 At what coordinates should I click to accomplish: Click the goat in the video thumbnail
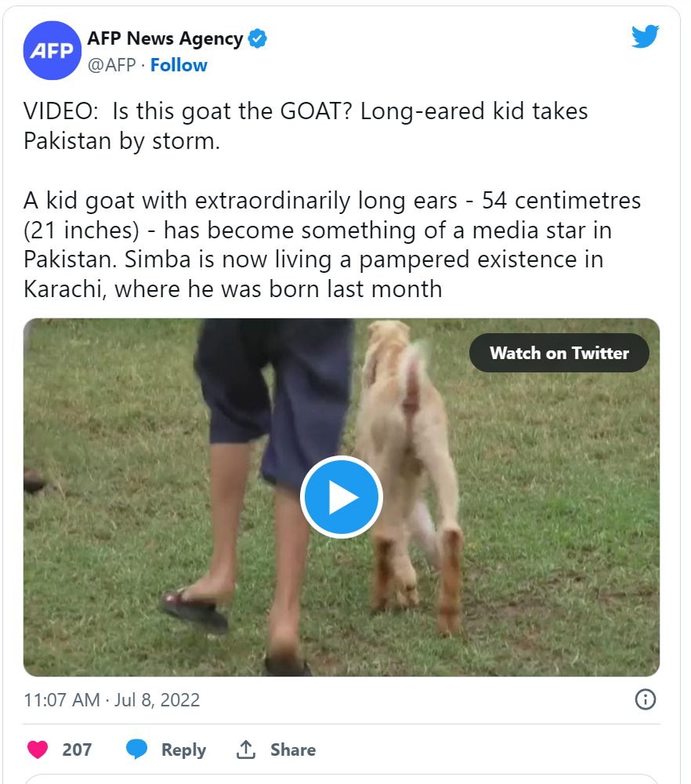[411, 439]
